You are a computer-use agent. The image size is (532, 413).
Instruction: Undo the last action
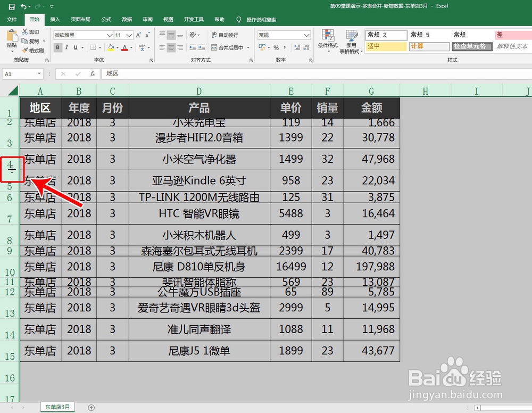tap(23, 6)
